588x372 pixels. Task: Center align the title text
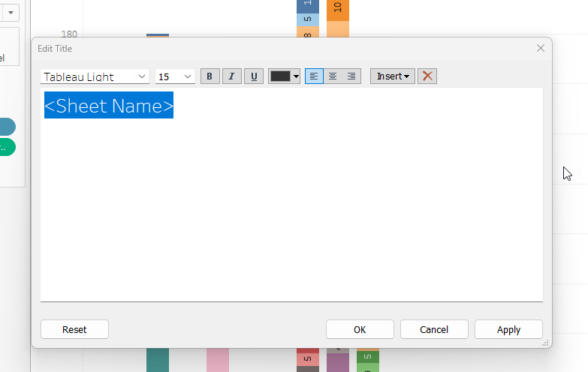333,76
